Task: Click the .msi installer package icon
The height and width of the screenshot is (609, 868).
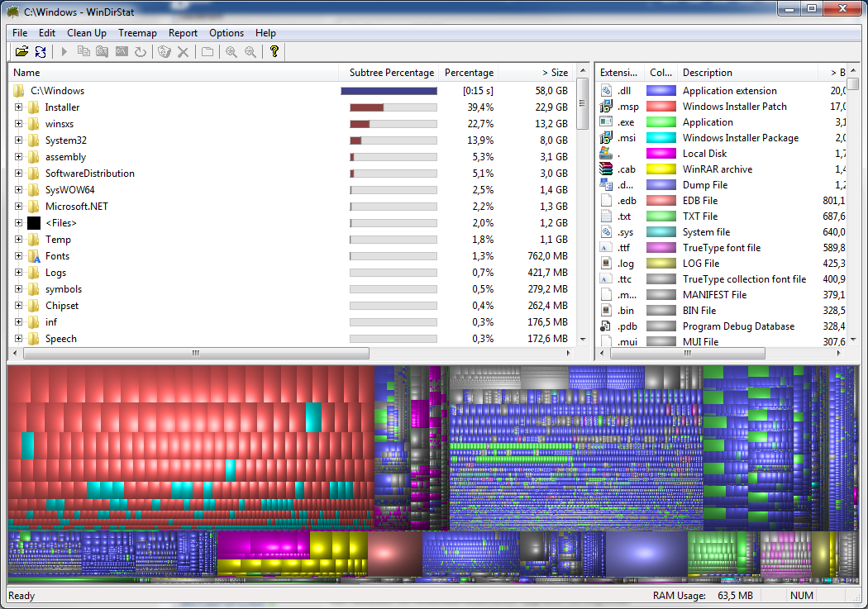Action: point(607,137)
